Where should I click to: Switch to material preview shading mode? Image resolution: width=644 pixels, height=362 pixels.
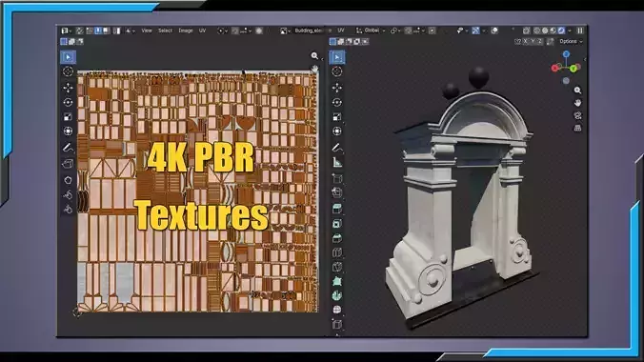pos(553,30)
